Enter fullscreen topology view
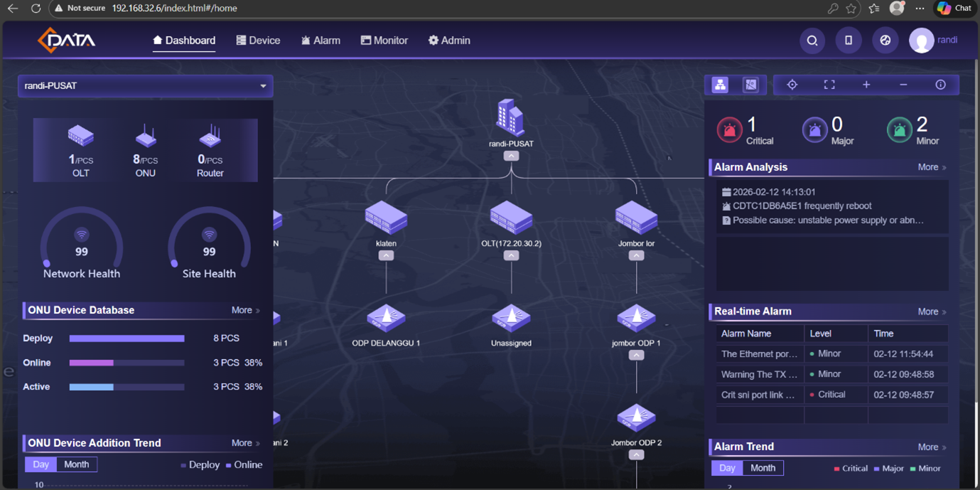The image size is (980, 490). tap(829, 85)
